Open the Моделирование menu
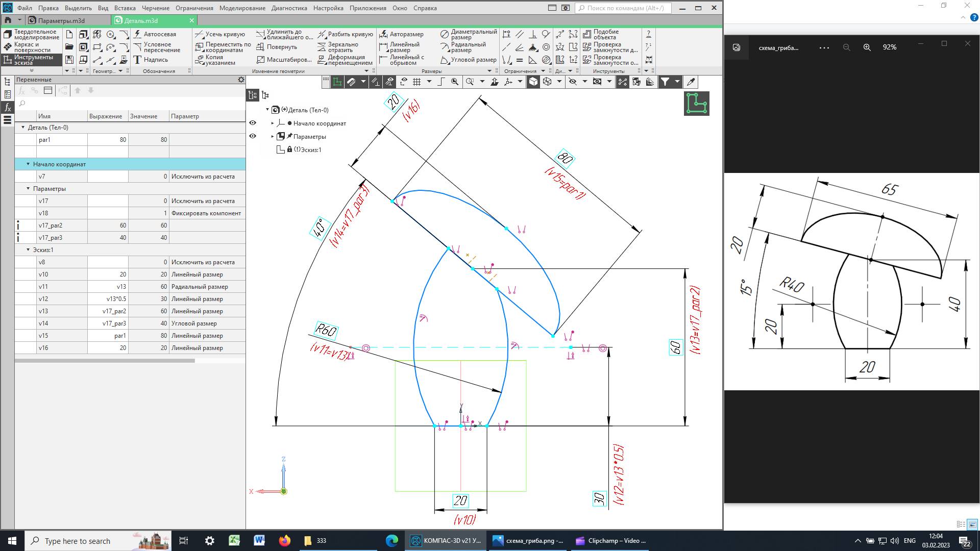 point(242,8)
